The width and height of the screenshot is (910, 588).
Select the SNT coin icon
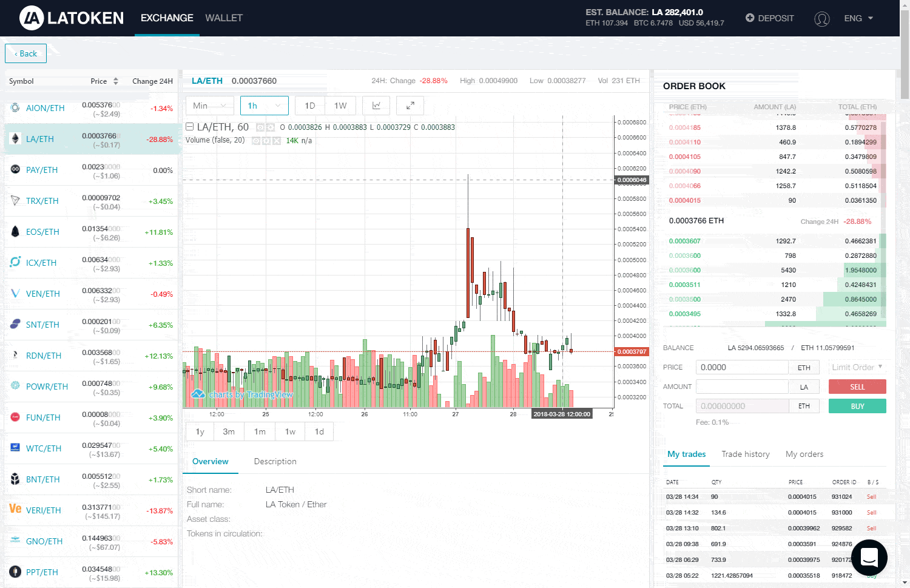pyautogui.click(x=15, y=324)
